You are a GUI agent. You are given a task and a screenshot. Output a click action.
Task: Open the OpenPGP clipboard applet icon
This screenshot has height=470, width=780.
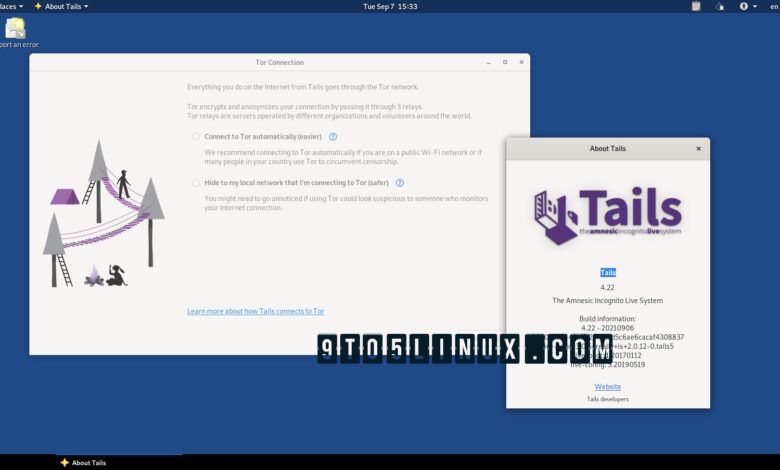click(x=696, y=6)
